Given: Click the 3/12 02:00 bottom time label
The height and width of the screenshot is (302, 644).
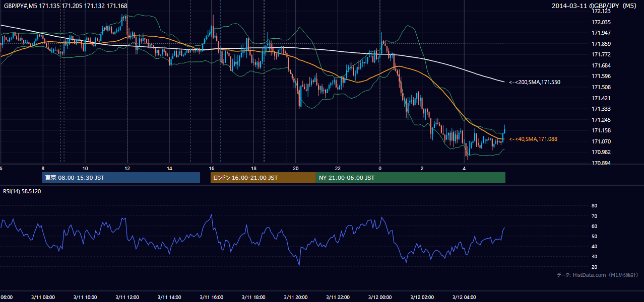Looking at the screenshot, I should coord(422,297).
